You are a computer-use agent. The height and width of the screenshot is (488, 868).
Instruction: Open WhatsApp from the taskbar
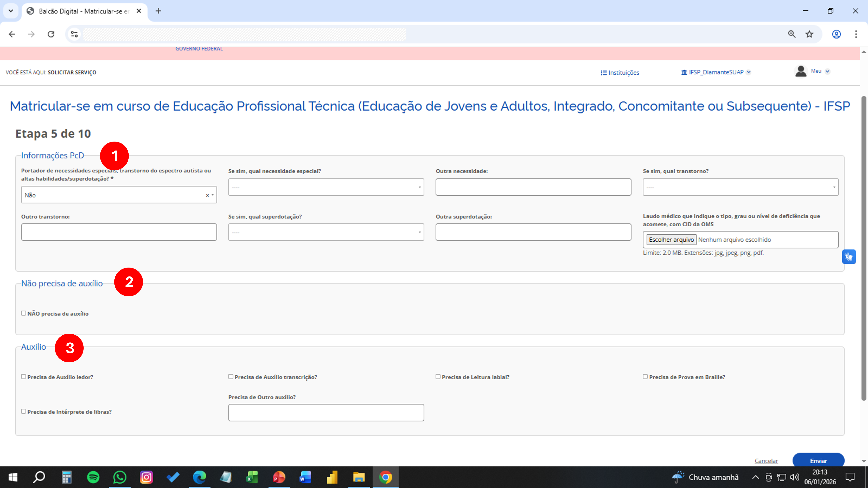pos(120,477)
